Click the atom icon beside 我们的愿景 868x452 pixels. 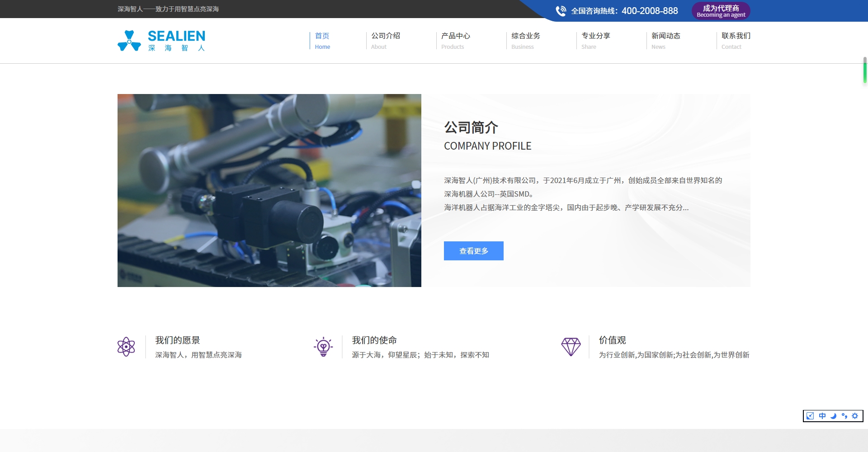point(126,347)
